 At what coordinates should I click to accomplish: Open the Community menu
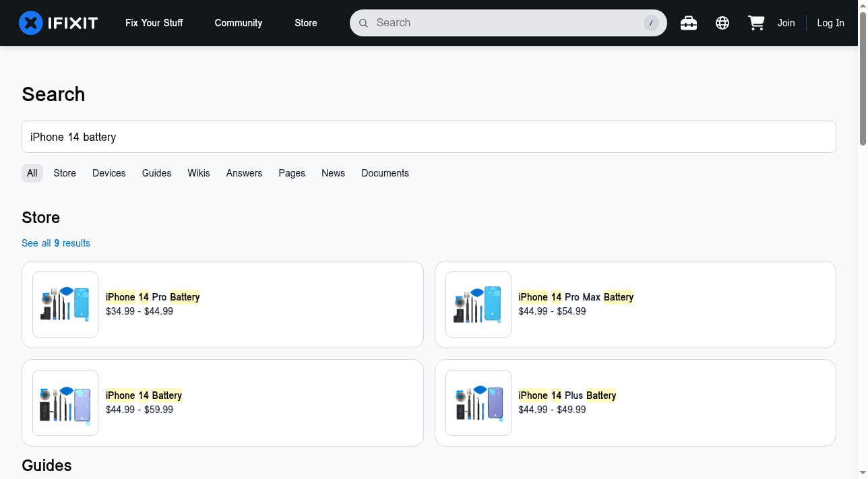tap(239, 23)
